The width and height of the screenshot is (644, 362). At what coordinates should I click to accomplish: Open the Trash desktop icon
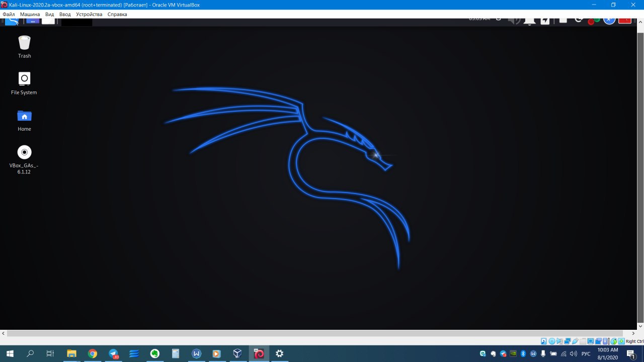point(24,47)
